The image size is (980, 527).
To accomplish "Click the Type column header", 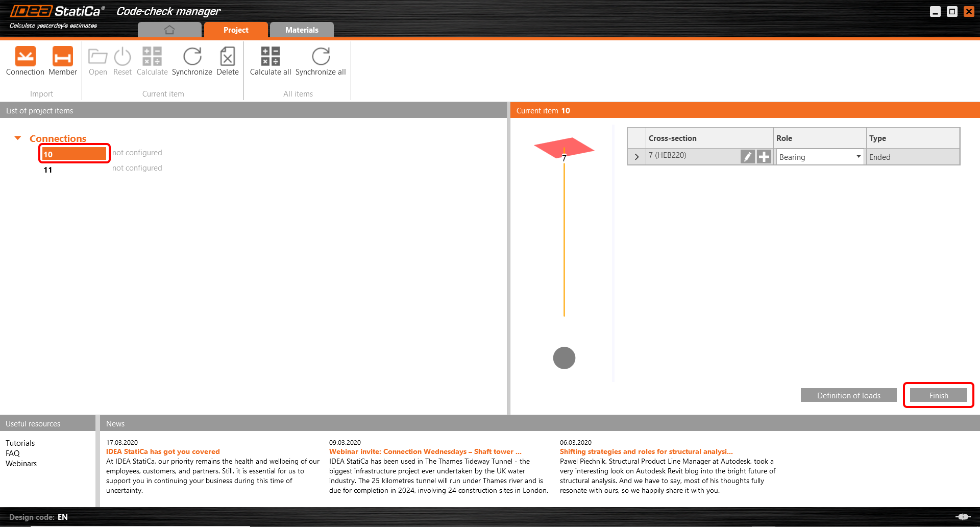I will [913, 138].
